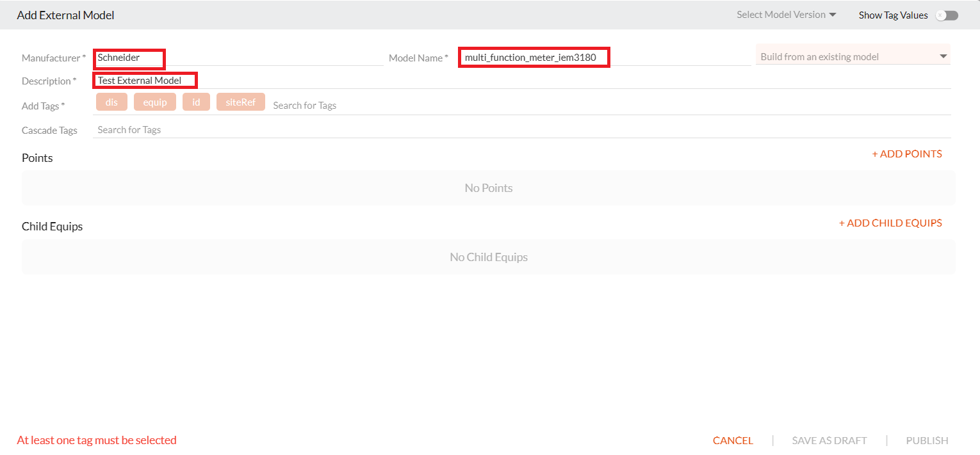The image size is (980, 455).
Task: Click the + ADD CHILD EQUIPS link
Action: point(890,223)
